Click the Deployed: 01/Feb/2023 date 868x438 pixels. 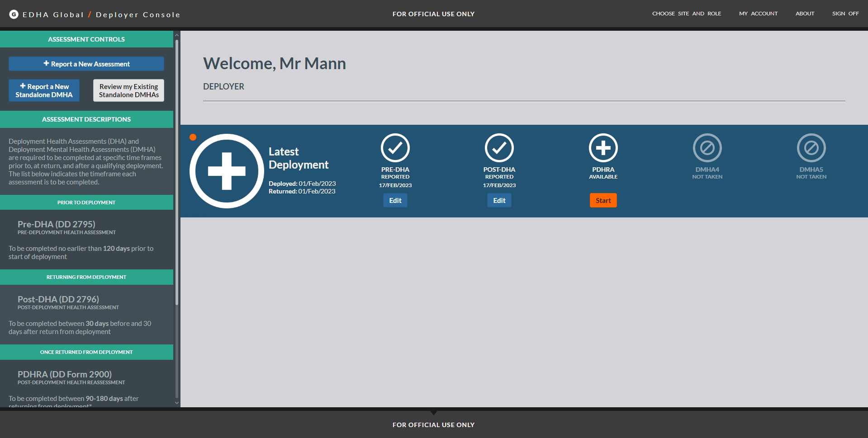pos(302,184)
